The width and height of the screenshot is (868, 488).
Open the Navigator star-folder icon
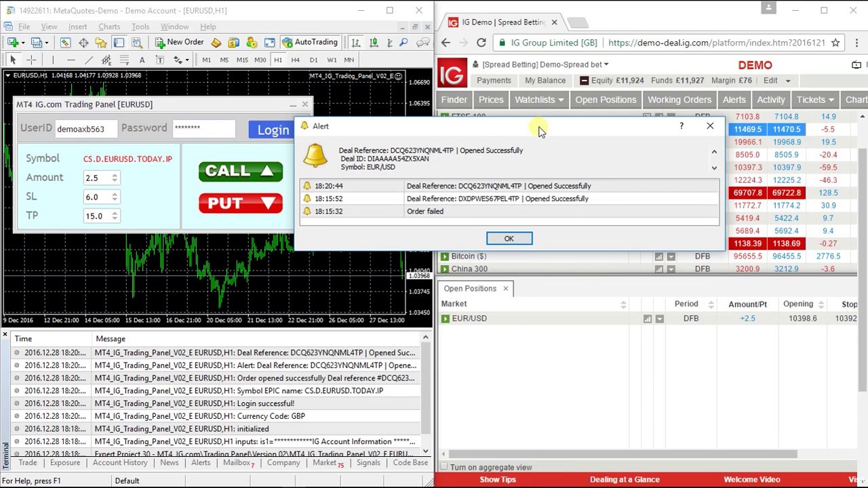pyautogui.click(x=101, y=42)
